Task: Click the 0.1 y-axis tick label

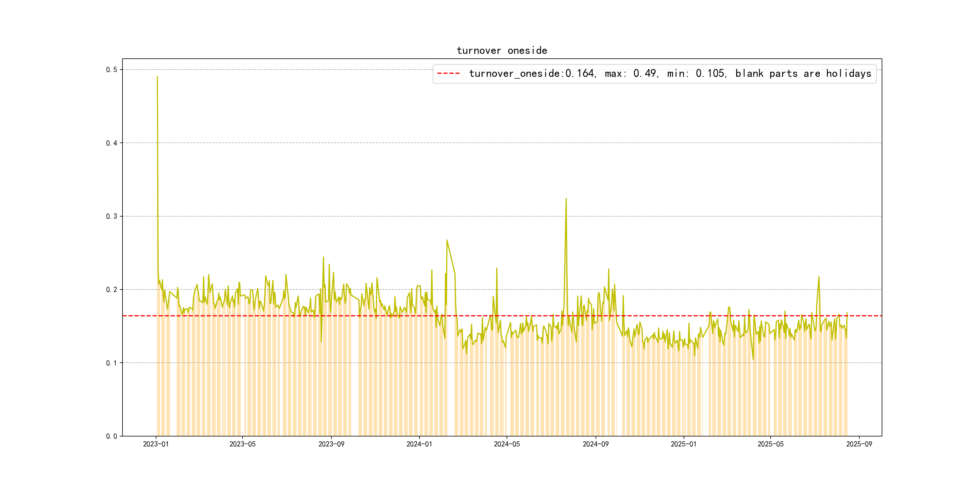Action: 112,363
